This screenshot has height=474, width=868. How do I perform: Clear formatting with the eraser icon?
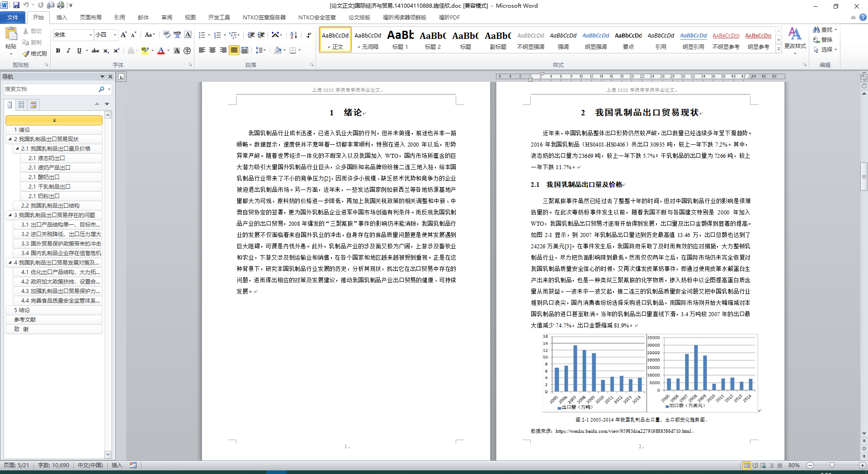click(x=166, y=35)
